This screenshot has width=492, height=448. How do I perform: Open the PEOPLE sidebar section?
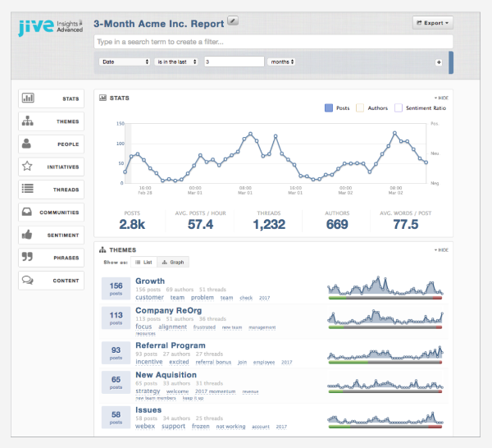(51, 144)
